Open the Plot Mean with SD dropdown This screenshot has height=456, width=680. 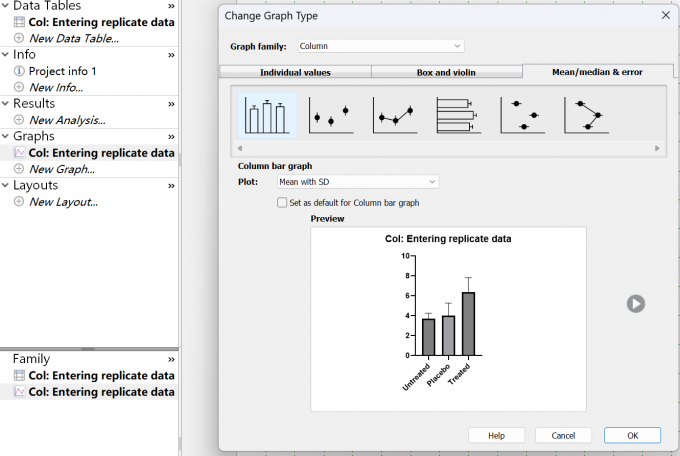coord(357,182)
